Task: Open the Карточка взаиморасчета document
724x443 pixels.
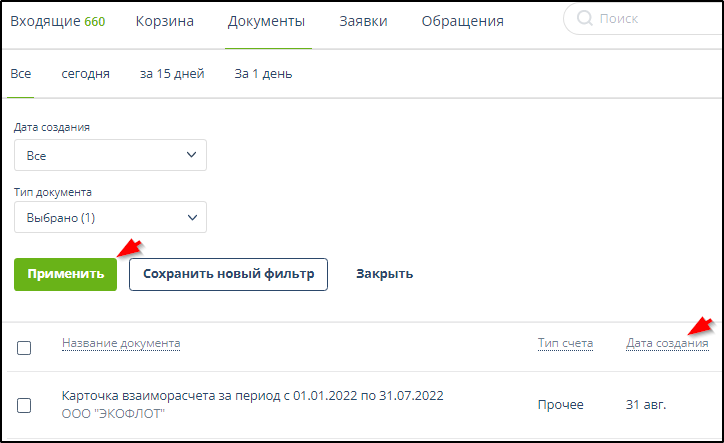Action: tap(252, 396)
